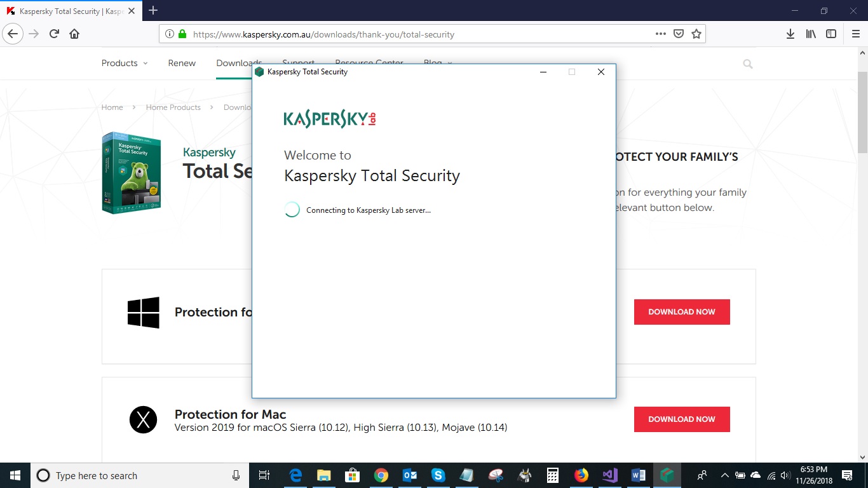Switch to Firefox on taskbar
The height and width of the screenshot is (488, 868).
[x=581, y=475]
